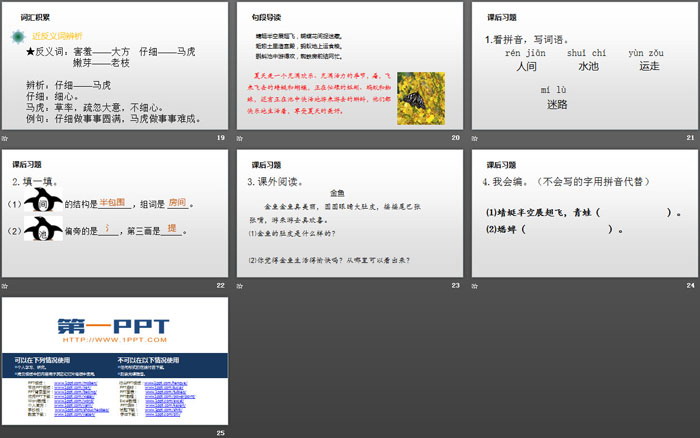
Task: Click animation star icon under slide 23
Action: click(x=241, y=286)
